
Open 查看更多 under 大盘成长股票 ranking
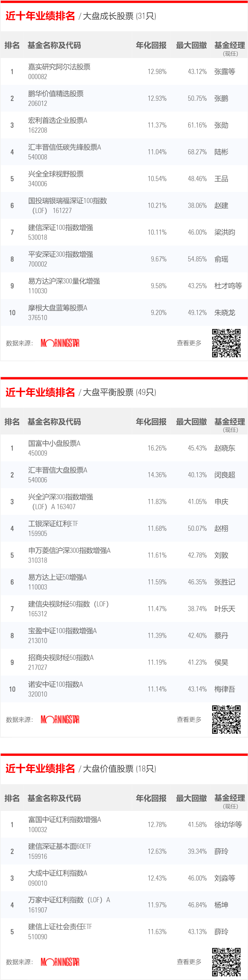point(189,343)
